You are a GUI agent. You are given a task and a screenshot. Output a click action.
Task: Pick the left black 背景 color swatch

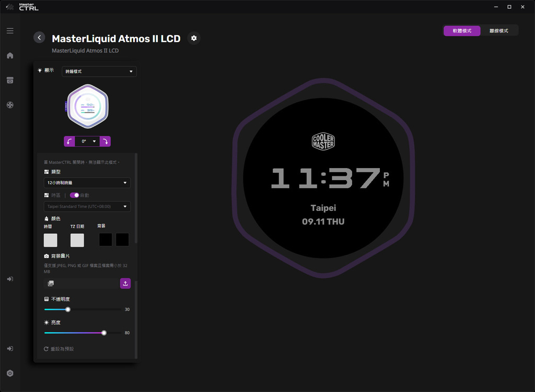click(x=106, y=240)
